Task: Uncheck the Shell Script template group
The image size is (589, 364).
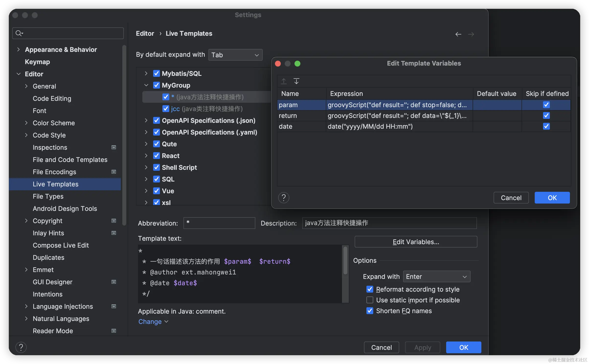Action: tap(156, 167)
